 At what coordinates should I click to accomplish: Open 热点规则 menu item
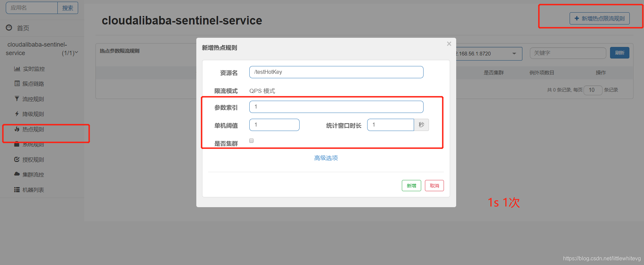(33, 130)
